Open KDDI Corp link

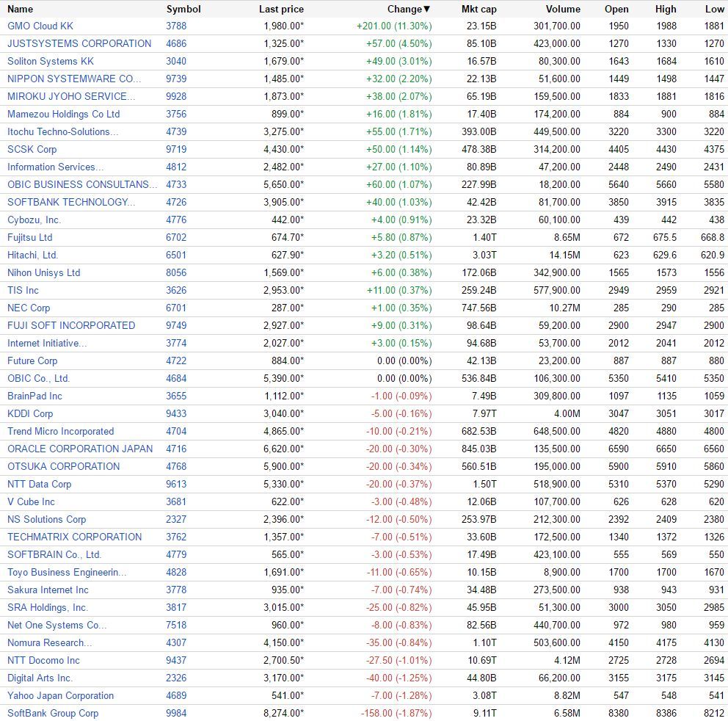pos(30,414)
